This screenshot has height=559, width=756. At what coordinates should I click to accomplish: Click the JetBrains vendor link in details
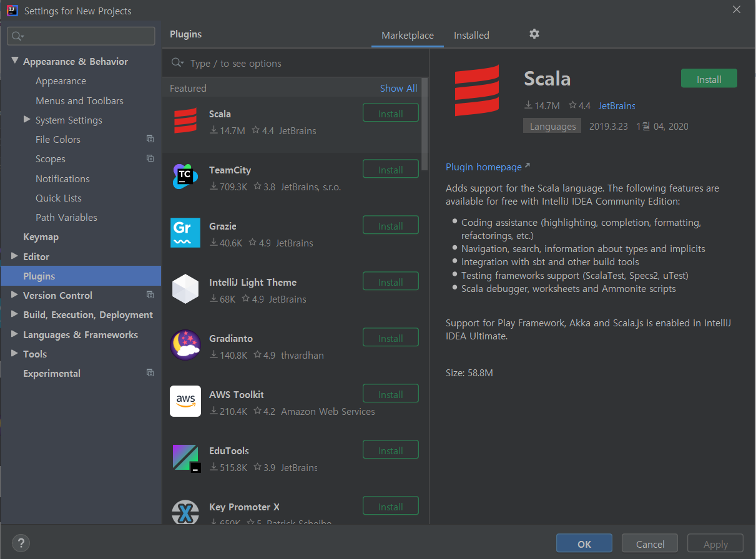pos(617,106)
